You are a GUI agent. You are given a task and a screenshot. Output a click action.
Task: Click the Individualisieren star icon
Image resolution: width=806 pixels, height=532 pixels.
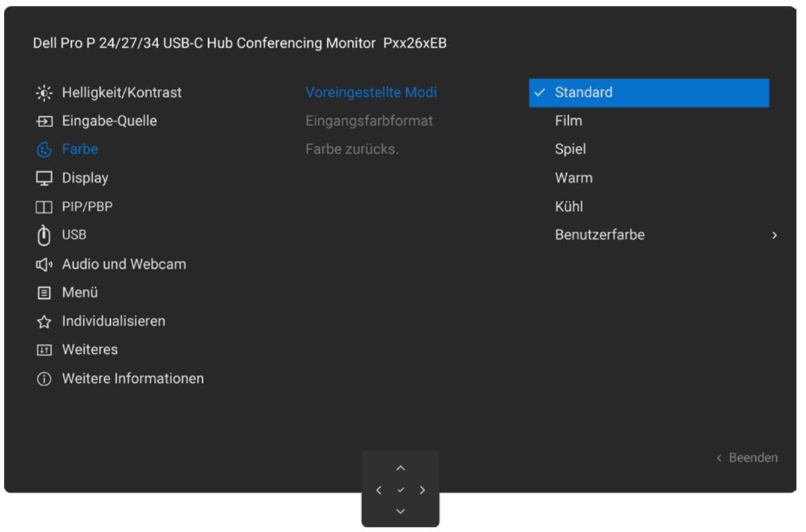coord(44,322)
